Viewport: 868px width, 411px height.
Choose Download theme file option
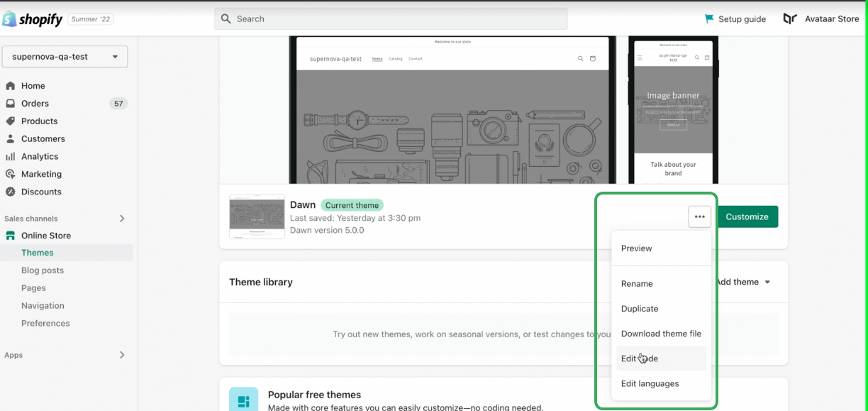point(661,334)
